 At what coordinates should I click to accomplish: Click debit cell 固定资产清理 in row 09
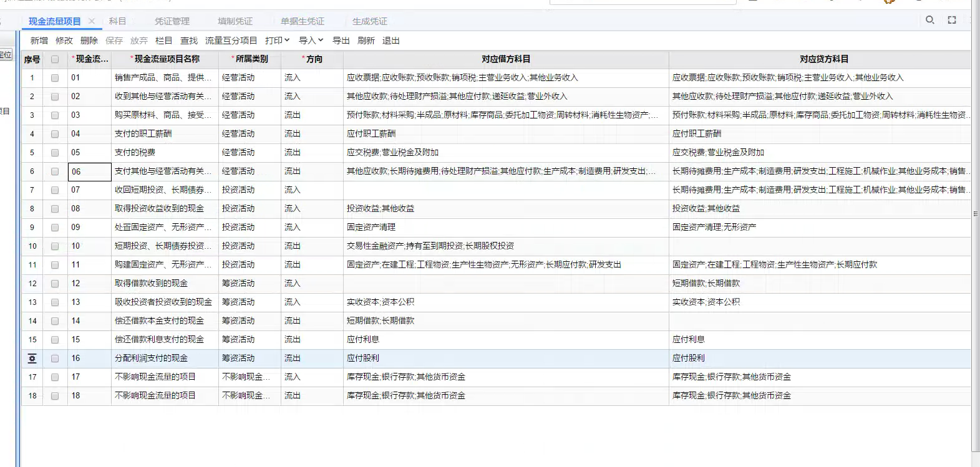pyautogui.click(x=506, y=228)
